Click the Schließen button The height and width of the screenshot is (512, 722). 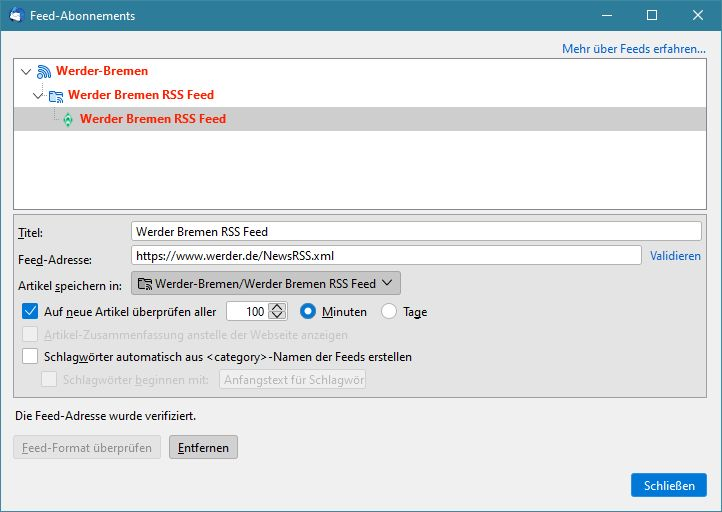669,485
